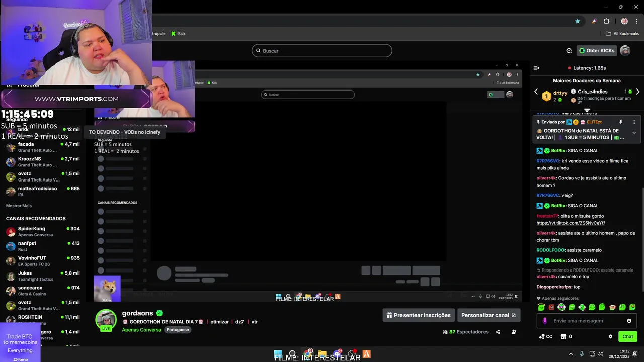
Task: Click the chat message input field
Action: coord(587,321)
